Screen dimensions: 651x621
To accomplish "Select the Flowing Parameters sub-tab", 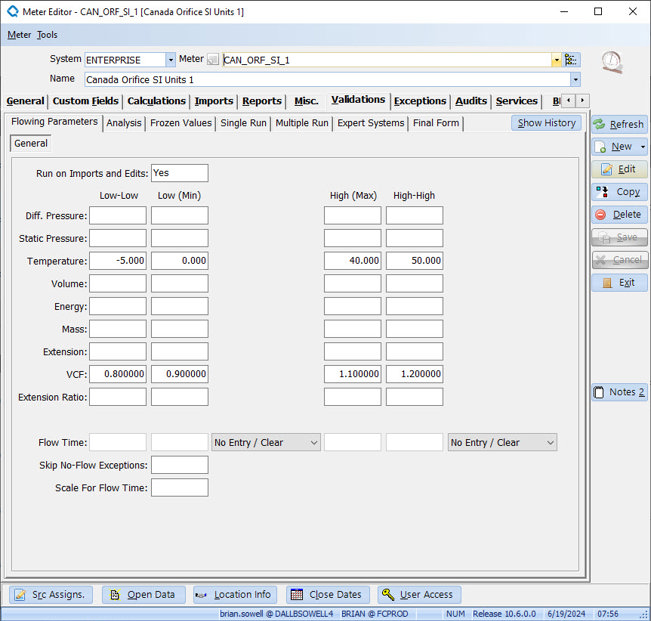I will tap(54, 122).
